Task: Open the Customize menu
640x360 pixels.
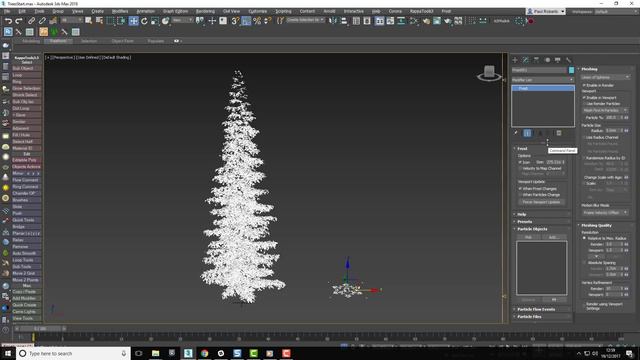Action: pyautogui.click(x=258, y=11)
